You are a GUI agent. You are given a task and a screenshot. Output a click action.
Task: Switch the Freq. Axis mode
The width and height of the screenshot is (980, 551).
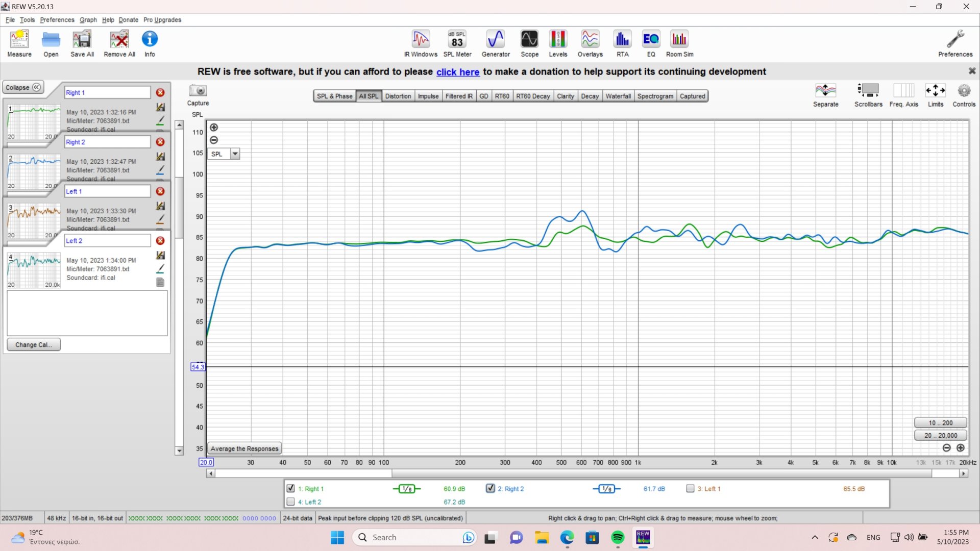(x=903, y=95)
